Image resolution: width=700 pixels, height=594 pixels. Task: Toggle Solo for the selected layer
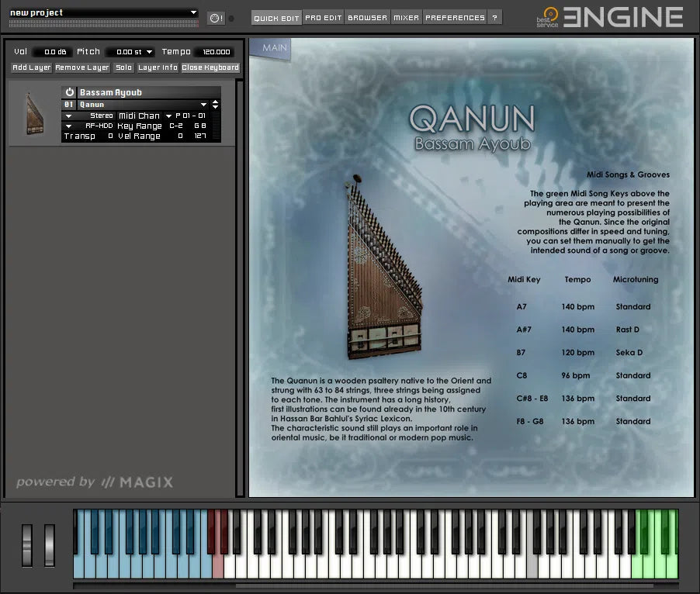[x=123, y=67]
